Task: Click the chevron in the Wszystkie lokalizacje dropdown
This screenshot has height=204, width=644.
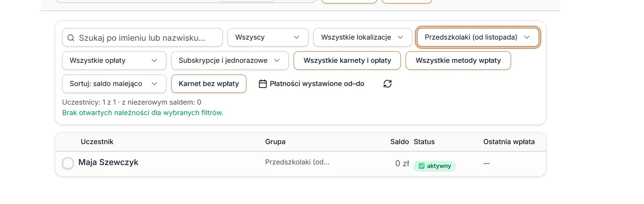Action: (x=400, y=37)
